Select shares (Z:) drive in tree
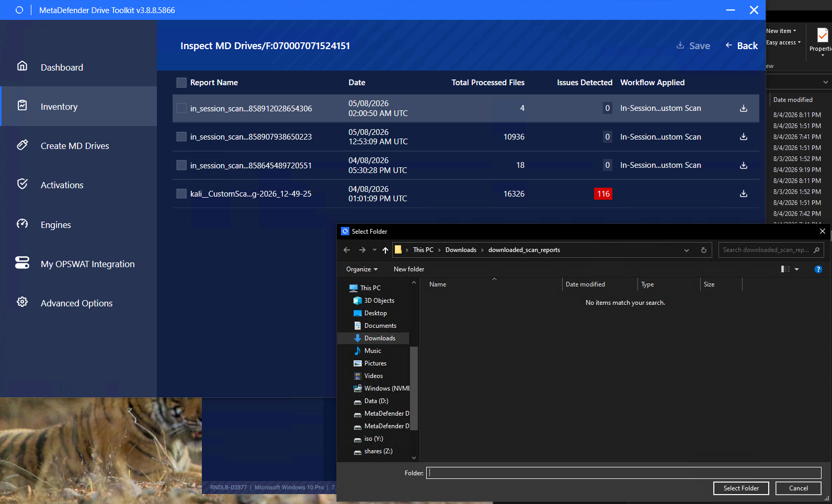The width and height of the screenshot is (832, 504). pos(378,451)
